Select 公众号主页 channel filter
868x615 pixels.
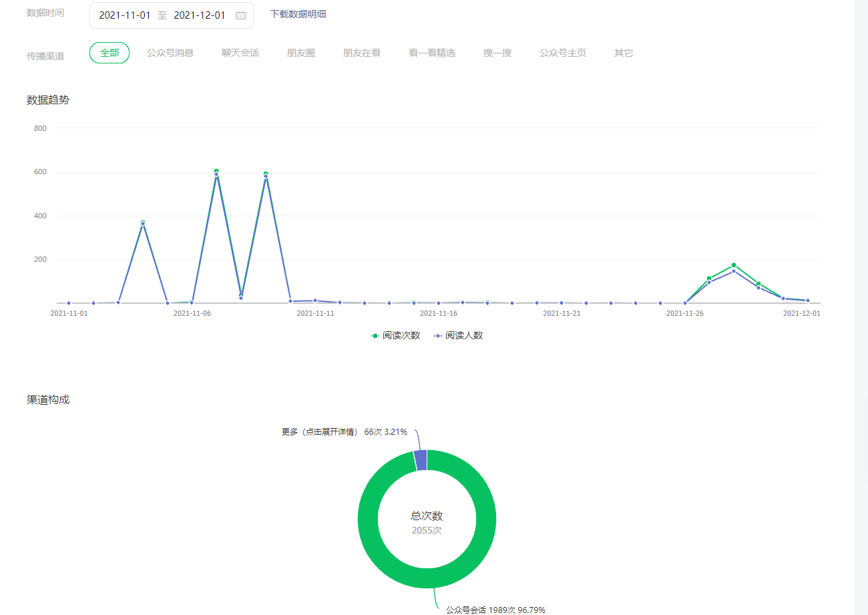click(x=563, y=53)
